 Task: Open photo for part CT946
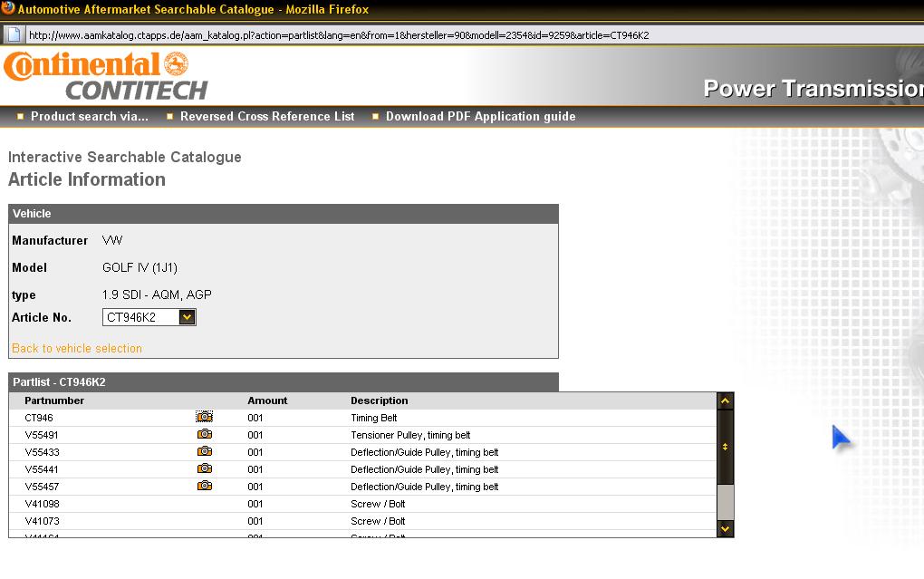(205, 417)
